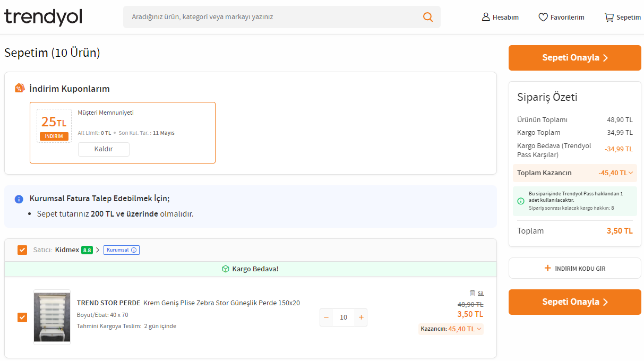Click top Sepeti Onayla button
This screenshot has width=644, height=361.
click(x=575, y=58)
